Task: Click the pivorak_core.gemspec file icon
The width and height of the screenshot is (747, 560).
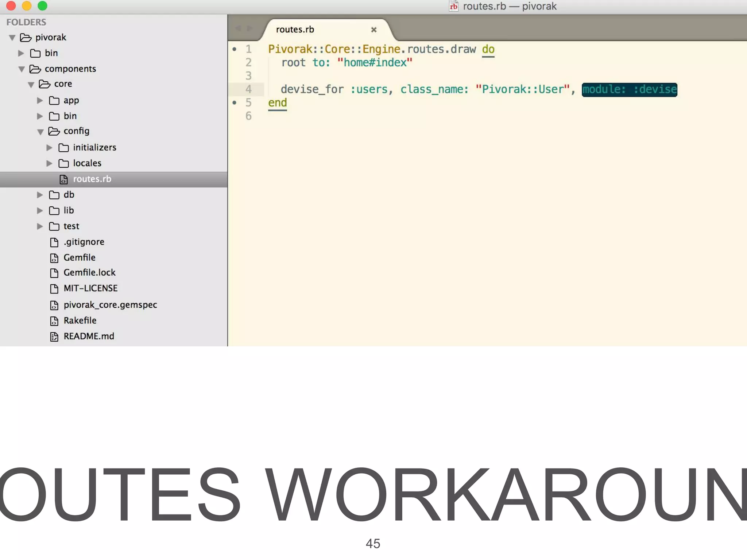Action: [x=54, y=305]
